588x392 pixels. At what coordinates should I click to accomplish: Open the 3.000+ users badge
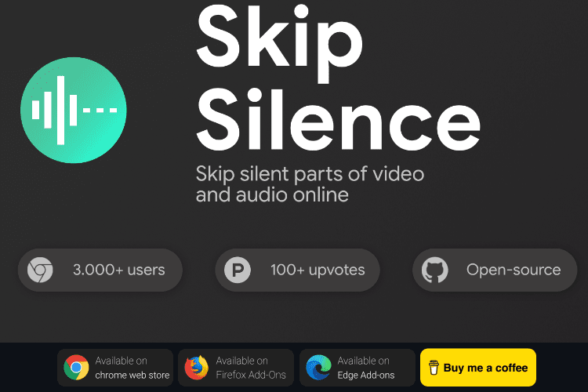(100, 270)
